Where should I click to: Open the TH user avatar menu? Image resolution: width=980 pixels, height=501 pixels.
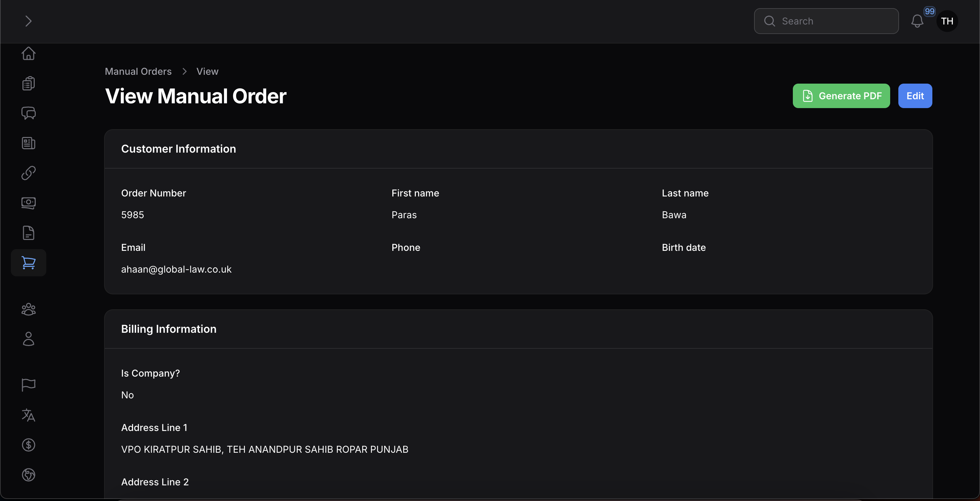click(x=947, y=21)
